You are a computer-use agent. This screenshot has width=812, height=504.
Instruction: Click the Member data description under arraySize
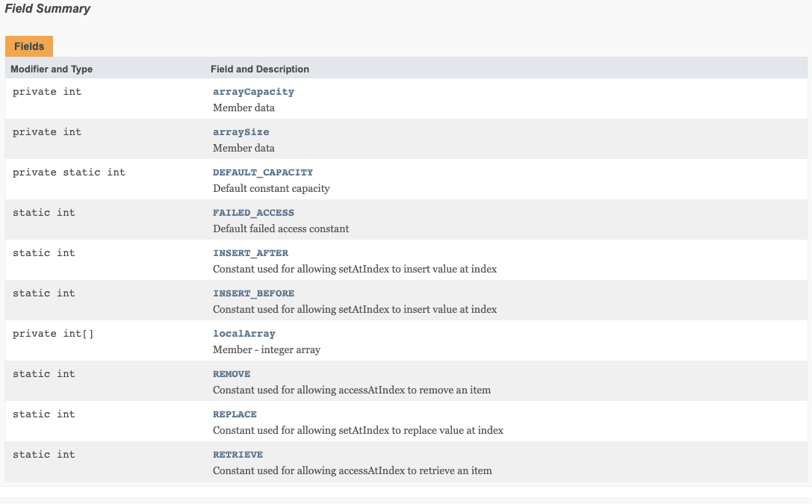pos(244,148)
